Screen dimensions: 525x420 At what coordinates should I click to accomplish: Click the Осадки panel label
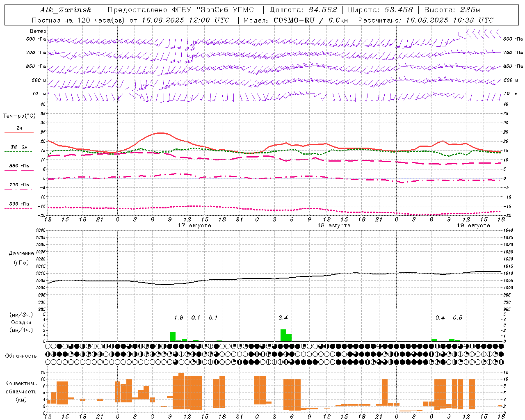(21, 322)
